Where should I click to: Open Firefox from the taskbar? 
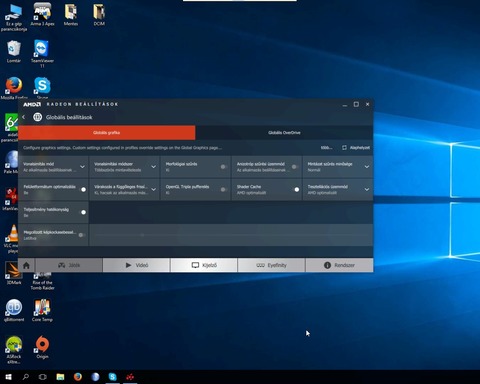pyautogui.click(x=78, y=377)
